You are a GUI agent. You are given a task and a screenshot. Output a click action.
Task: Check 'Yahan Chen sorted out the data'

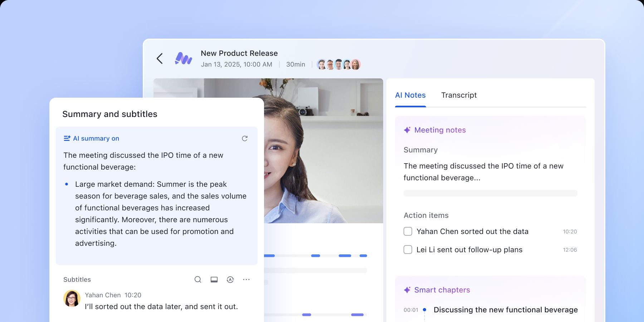pos(408,231)
